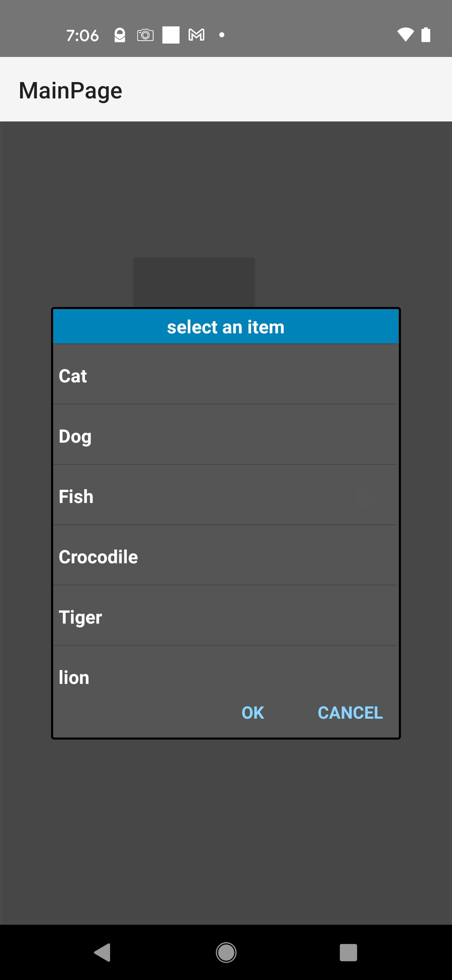Select Cat from the list
This screenshot has height=980, width=452.
pyautogui.click(x=225, y=376)
